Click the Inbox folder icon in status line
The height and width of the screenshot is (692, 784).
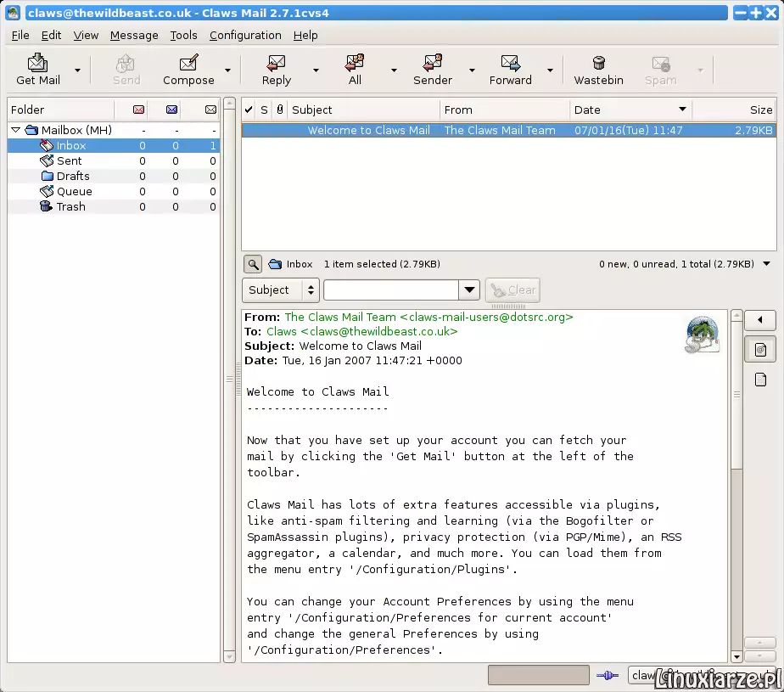click(x=275, y=264)
